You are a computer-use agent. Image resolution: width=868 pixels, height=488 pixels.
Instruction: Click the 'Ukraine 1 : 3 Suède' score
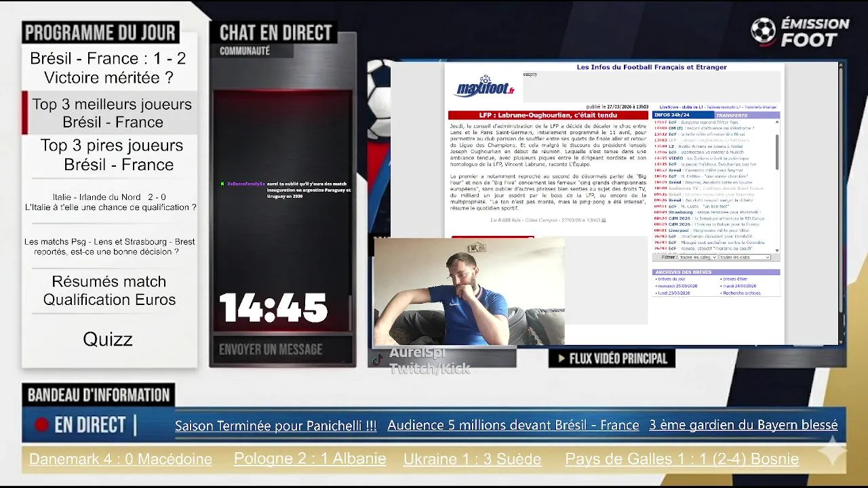(x=472, y=459)
